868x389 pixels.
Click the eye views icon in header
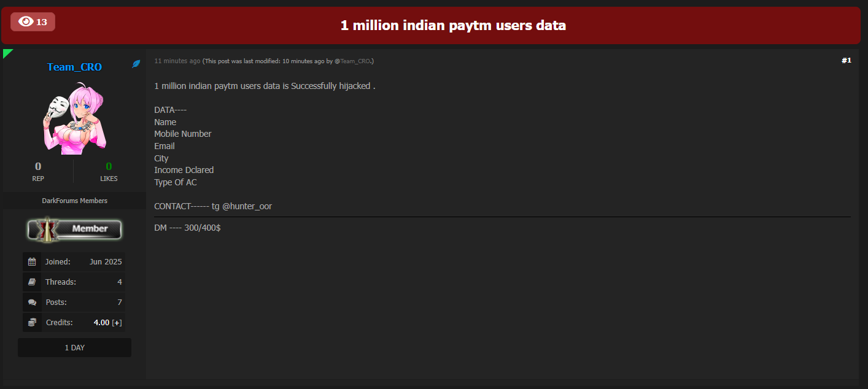pyautogui.click(x=26, y=21)
